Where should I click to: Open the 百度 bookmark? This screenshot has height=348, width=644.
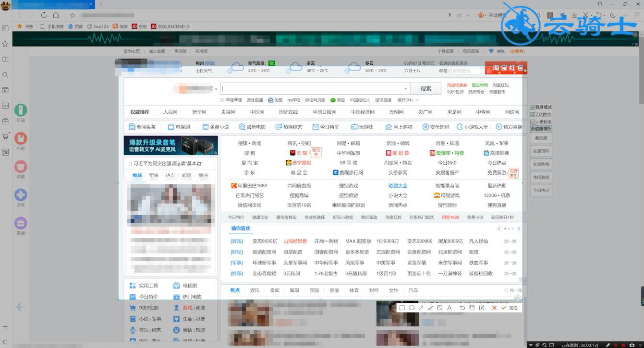point(75,26)
